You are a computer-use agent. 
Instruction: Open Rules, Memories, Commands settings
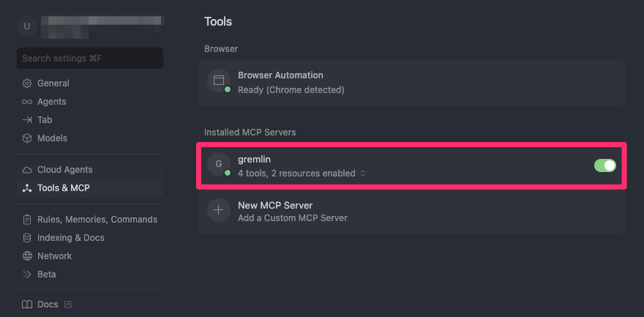[x=97, y=220]
